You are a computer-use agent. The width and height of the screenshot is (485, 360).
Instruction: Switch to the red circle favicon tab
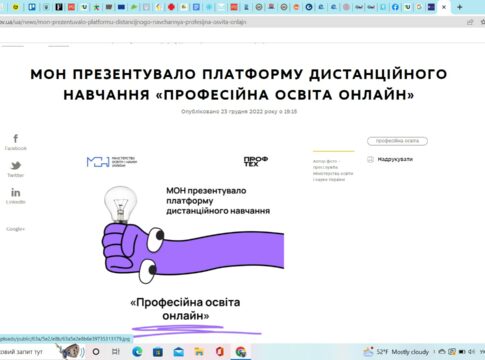tap(171, 7)
